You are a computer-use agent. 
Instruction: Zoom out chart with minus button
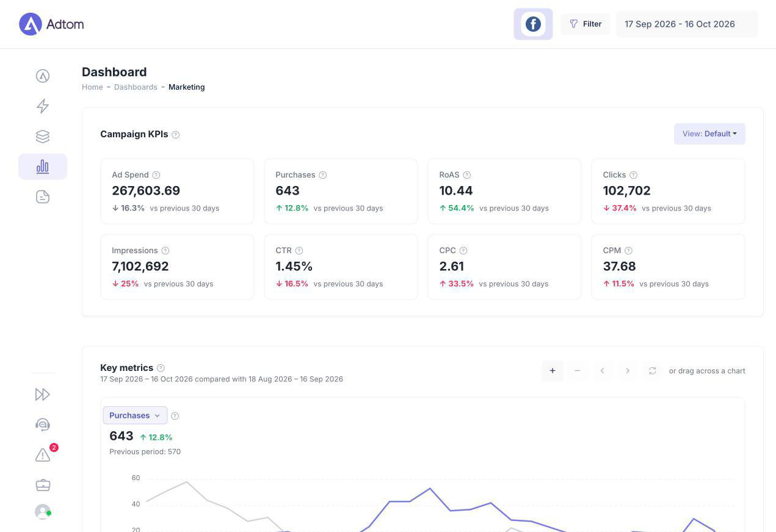click(x=577, y=370)
